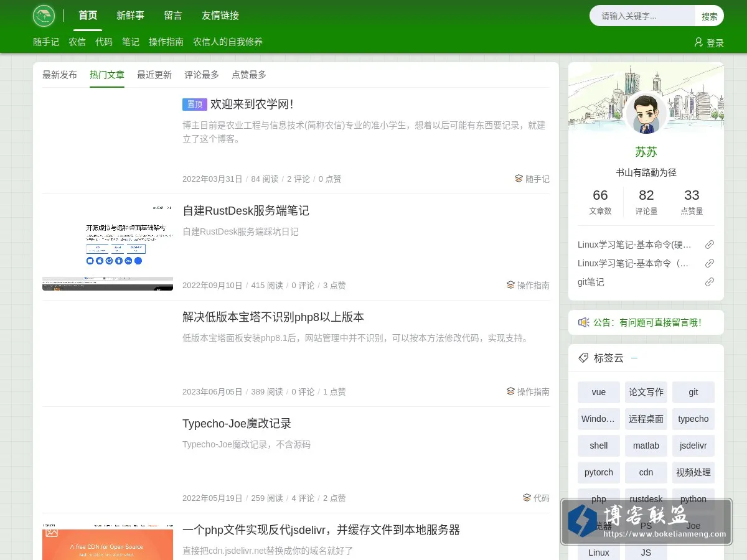747x560 pixels.
Task: Click the jsdelivr CDN article thumbnail
Action: 108,541
